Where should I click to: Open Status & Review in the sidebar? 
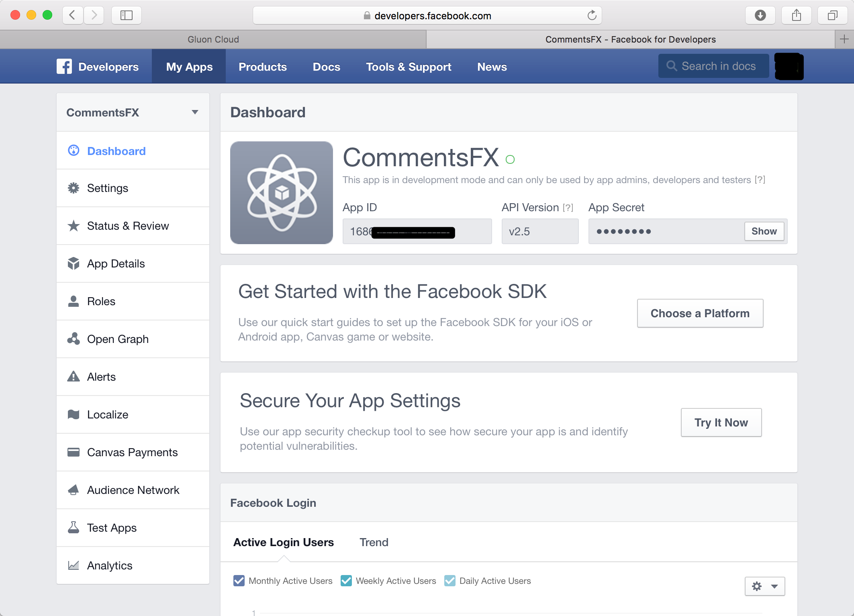pyautogui.click(x=133, y=226)
